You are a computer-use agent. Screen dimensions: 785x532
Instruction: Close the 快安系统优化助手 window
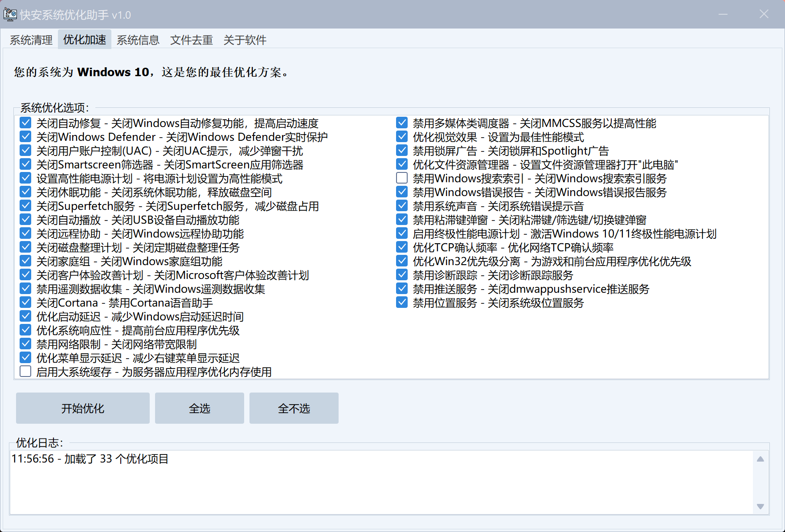point(764,14)
